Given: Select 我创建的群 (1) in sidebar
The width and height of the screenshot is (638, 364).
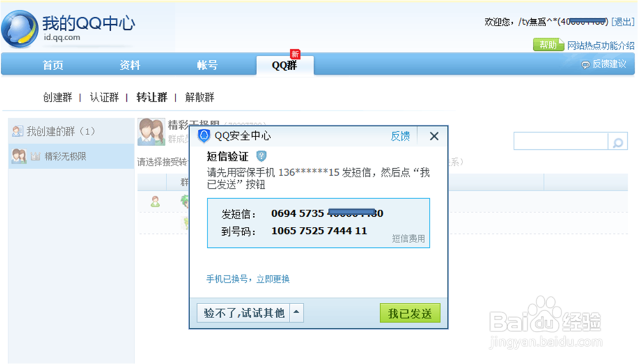Looking at the screenshot, I should click(x=71, y=131).
